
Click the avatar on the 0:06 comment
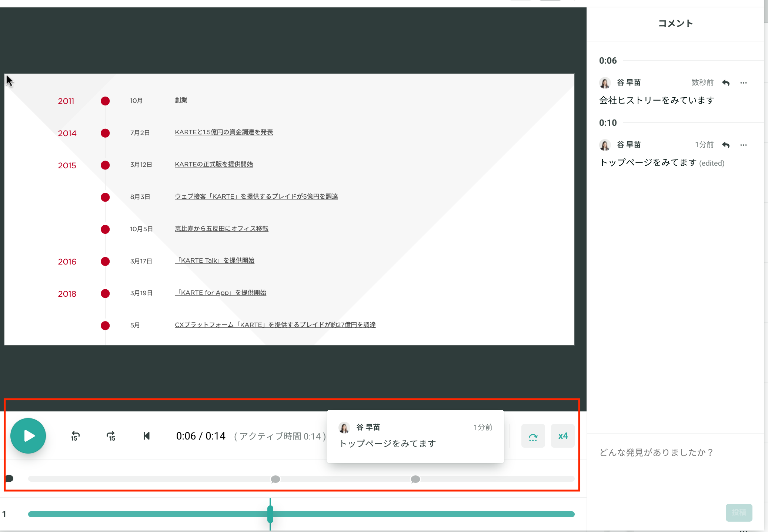coord(605,83)
